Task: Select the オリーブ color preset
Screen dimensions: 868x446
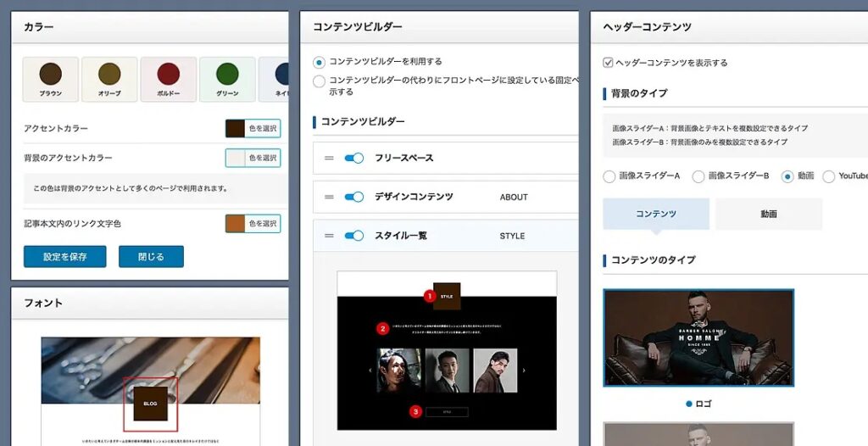Action: [x=109, y=79]
